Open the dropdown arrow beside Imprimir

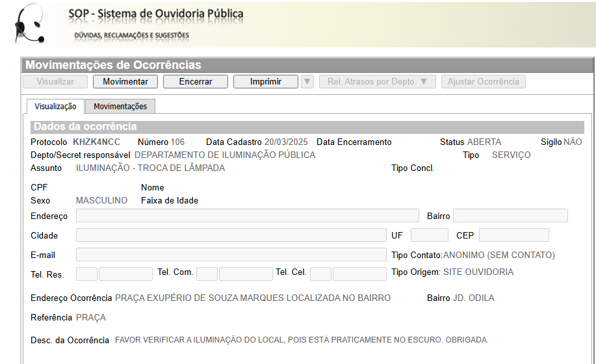[x=307, y=82]
